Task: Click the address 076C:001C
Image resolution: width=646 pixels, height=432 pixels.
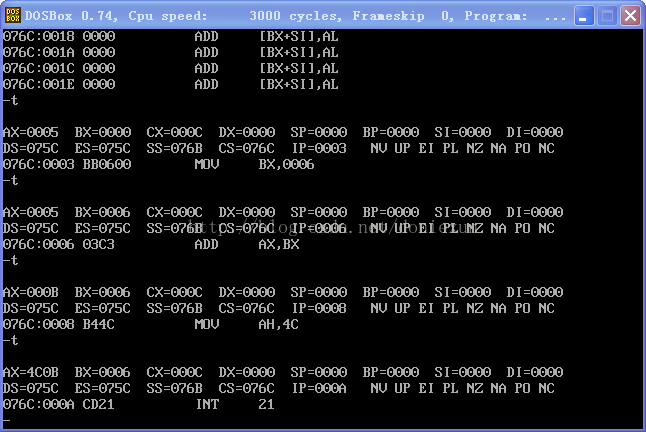Action: [x=39, y=68]
